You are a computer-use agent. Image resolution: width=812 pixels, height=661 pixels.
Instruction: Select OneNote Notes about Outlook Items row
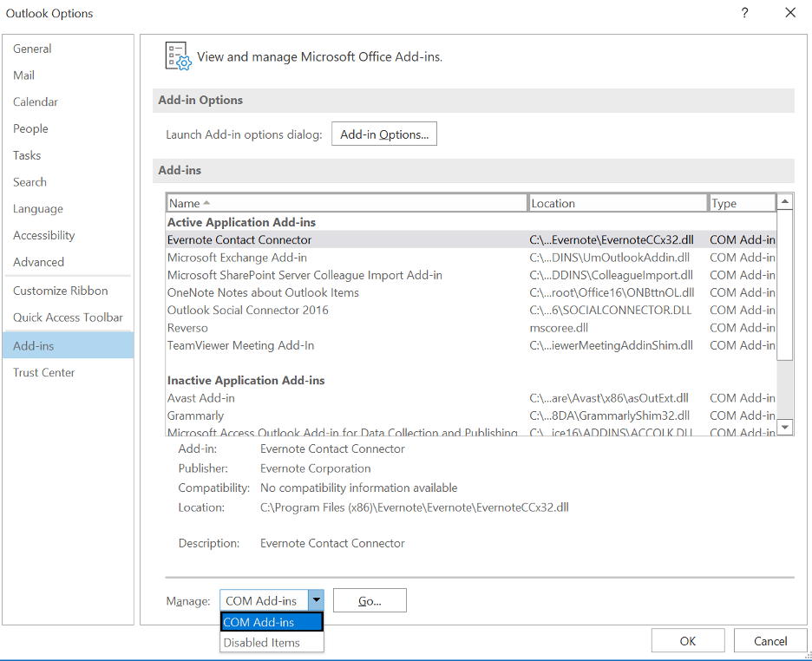(471, 292)
